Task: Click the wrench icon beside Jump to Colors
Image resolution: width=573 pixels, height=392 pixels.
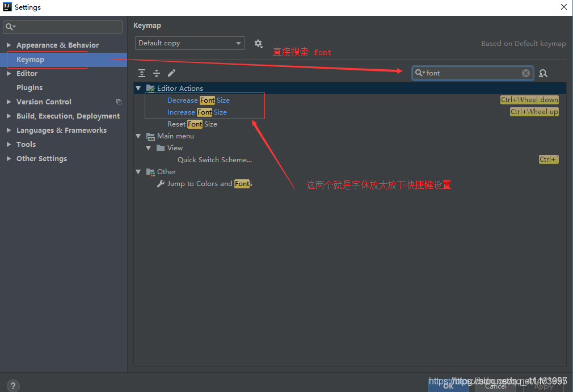Action: pyautogui.click(x=161, y=184)
